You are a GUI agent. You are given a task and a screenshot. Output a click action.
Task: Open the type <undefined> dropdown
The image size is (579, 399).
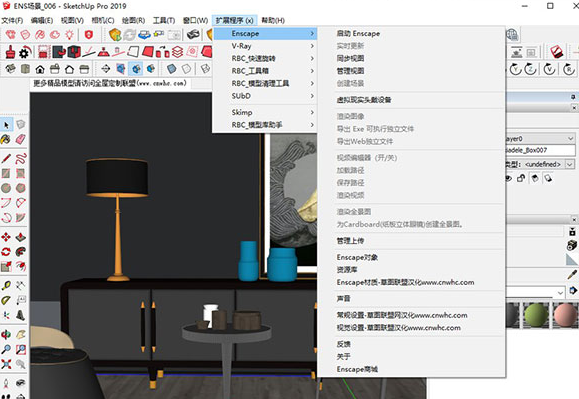point(570,164)
